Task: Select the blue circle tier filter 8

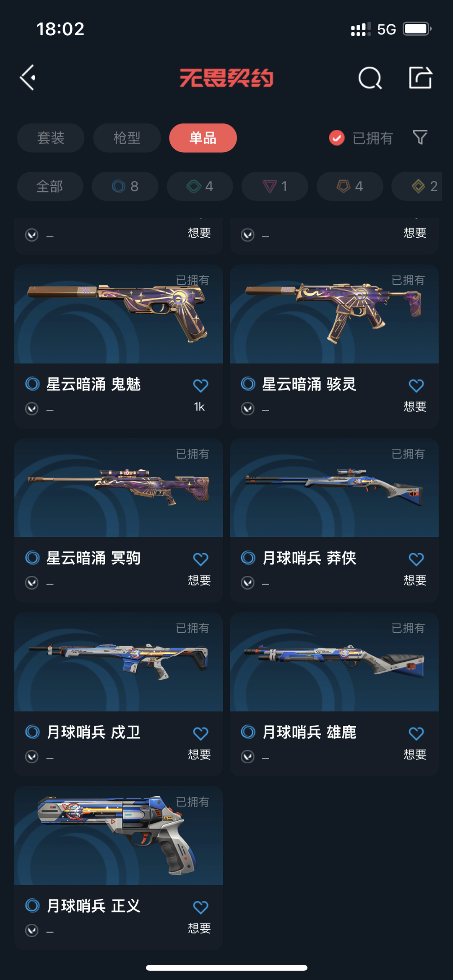Action: pyautogui.click(x=125, y=186)
